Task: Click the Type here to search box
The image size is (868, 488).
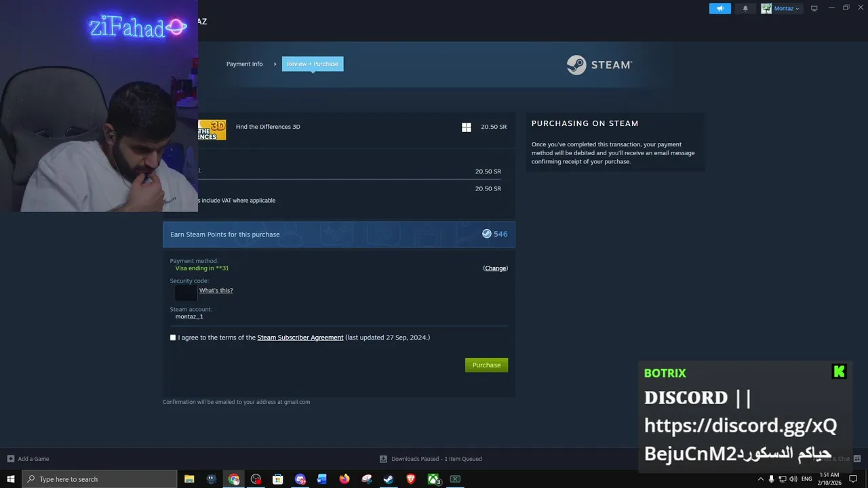Action: [100, 479]
